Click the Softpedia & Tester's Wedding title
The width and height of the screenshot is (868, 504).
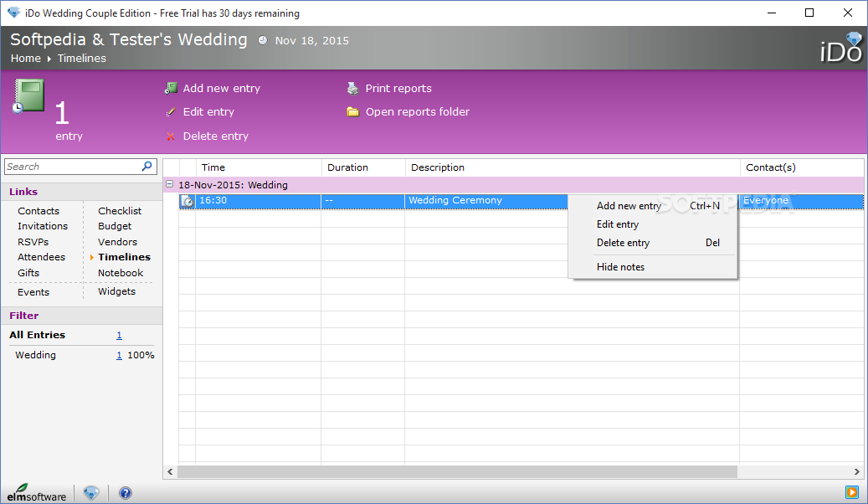coord(129,39)
